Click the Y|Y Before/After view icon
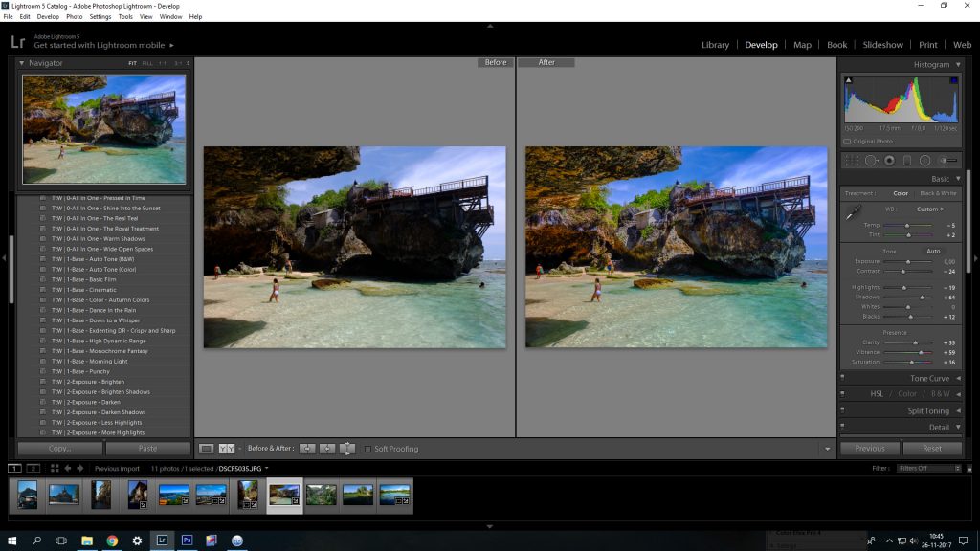Viewport: 980px width, 551px height. tap(227, 449)
